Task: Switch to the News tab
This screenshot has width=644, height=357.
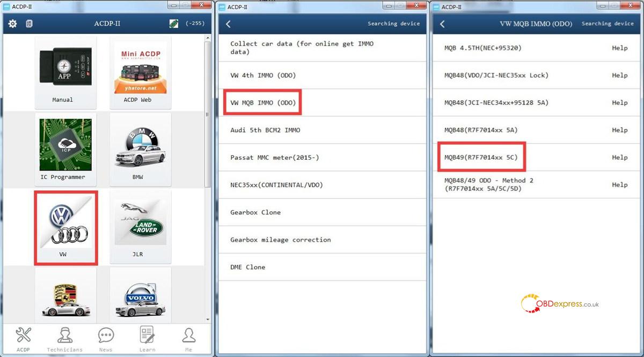Action: [106, 339]
